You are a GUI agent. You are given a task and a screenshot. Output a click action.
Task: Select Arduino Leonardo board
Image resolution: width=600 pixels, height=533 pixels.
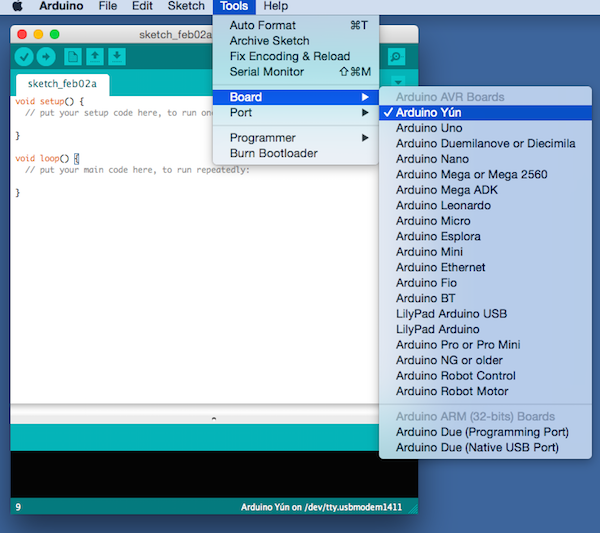click(x=485, y=205)
